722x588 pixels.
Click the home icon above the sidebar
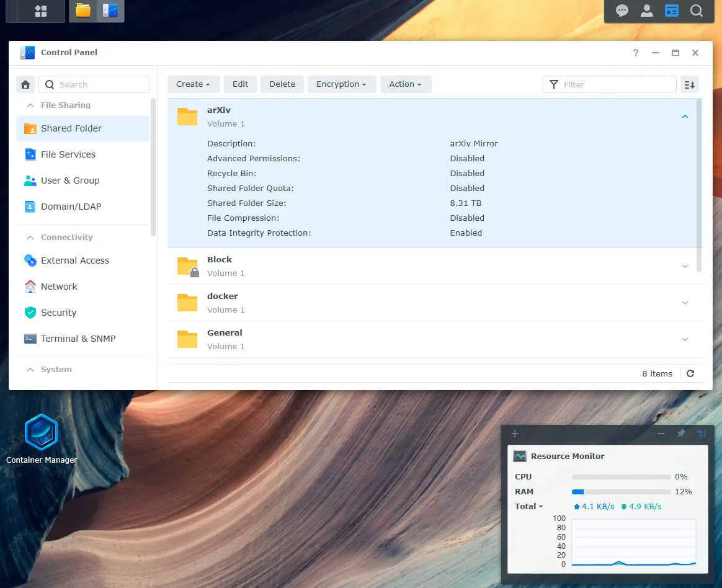[x=25, y=84]
